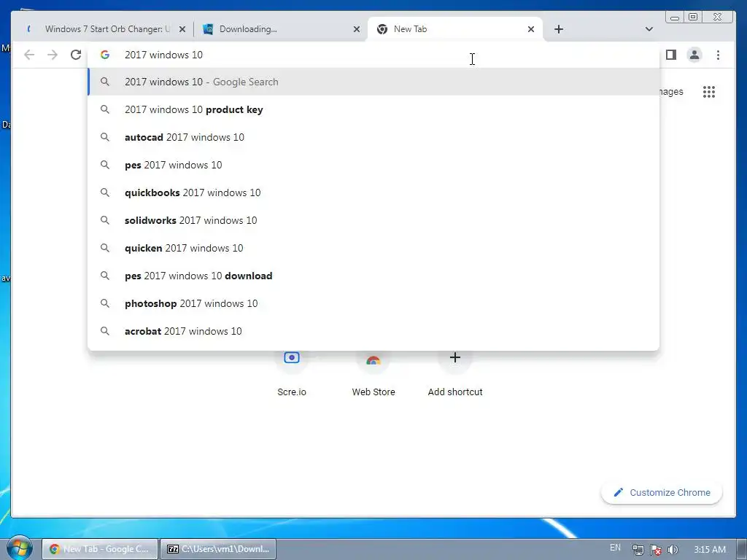Open the Google apps grid
The height and width of the screenshot is (560, 747).
tap(709, 91)
